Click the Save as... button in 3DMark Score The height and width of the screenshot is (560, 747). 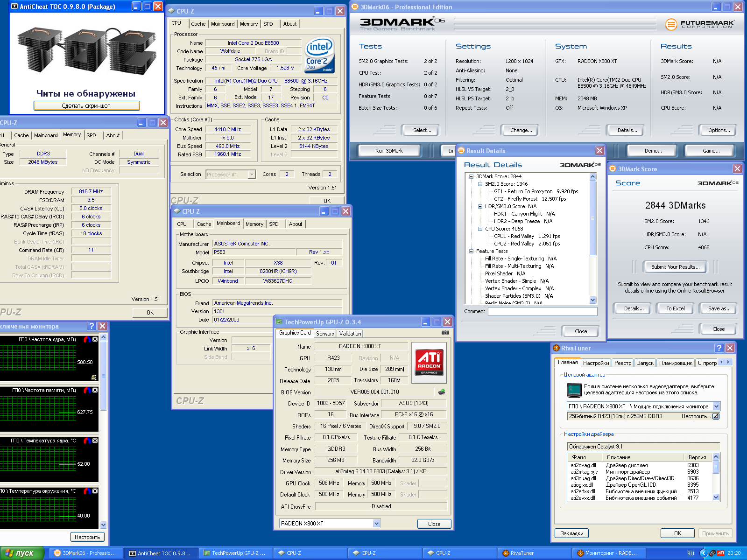pos(719,308)
